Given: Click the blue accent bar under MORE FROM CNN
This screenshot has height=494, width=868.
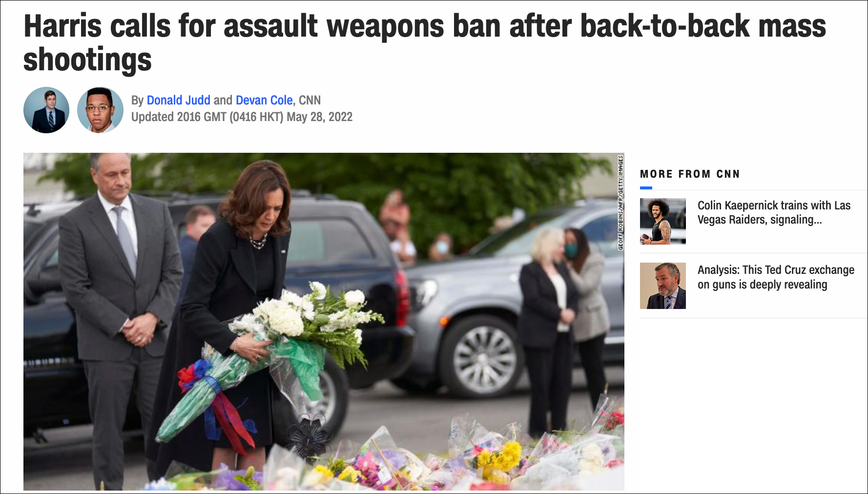Looking at the screenshot, I should pyautogui.click(x=646, y=188).
